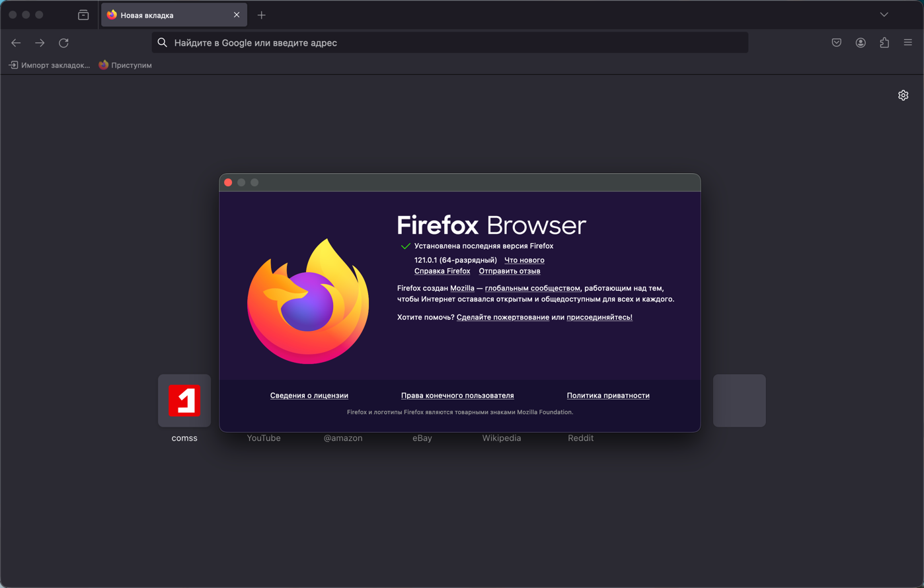Close the Новая вкладка tab
This screenshot has height=588, width=924.
237,15
